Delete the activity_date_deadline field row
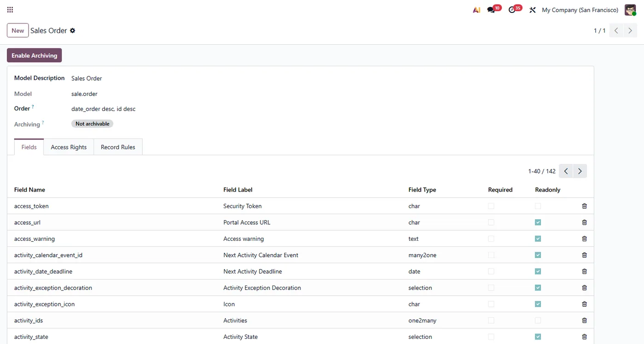Viewport: 644px width, 344px height. point(584,271)
